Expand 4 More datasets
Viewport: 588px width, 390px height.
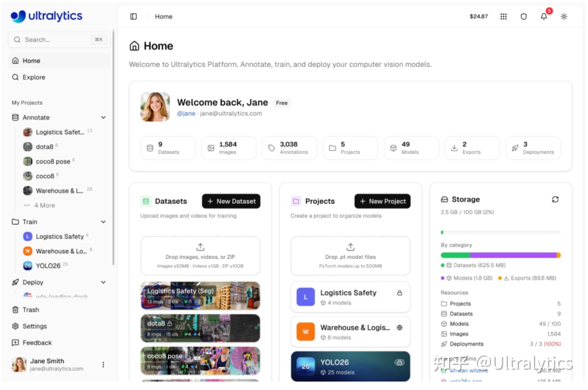[40, 205]
